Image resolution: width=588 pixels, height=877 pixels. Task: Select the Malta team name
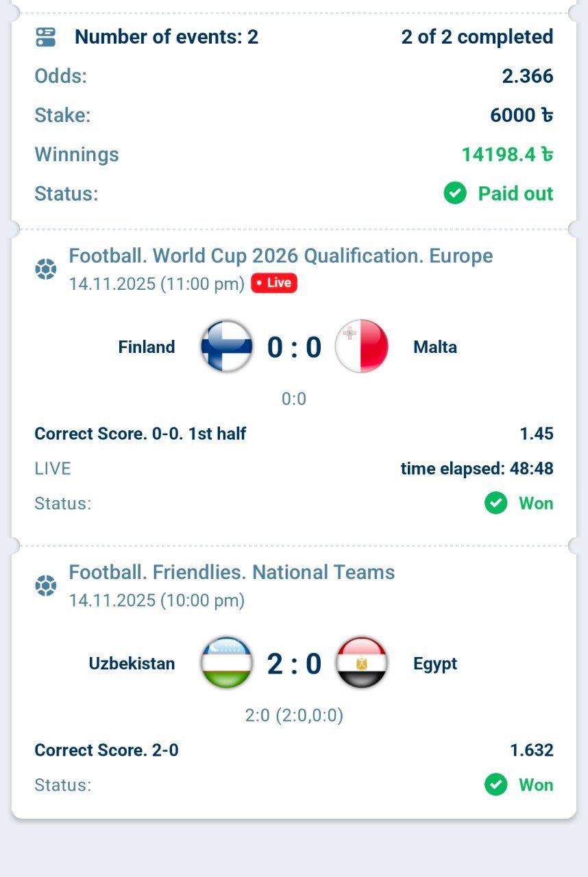pos(435,347)
